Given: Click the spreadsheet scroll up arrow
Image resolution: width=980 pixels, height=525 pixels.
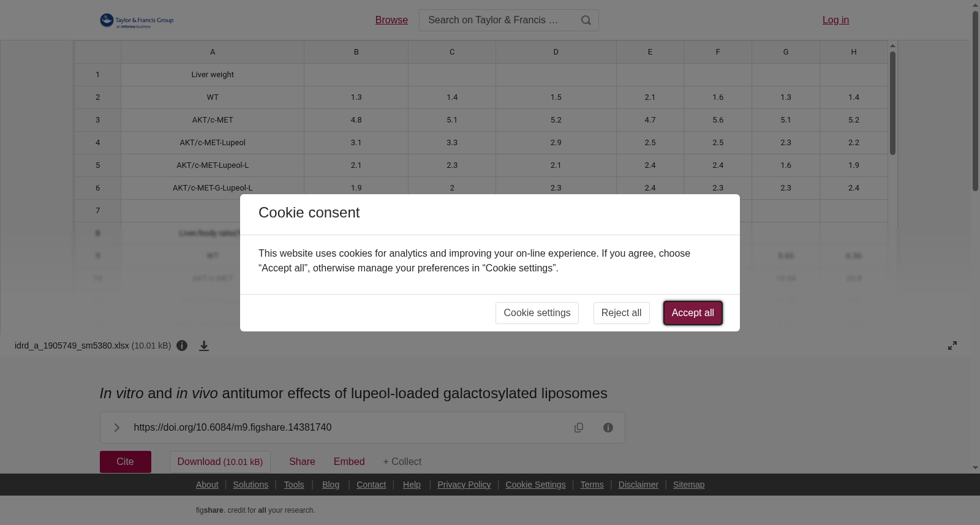Looking at the screenshot, I should [893, 46].
